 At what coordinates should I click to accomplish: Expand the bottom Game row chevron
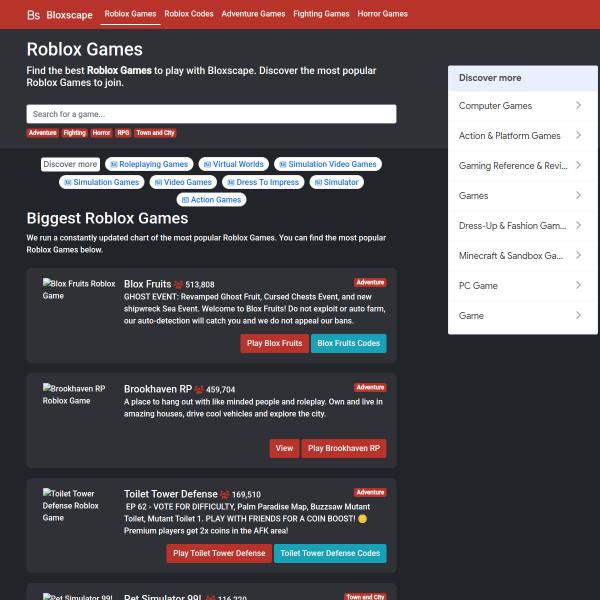click(578, 315)
